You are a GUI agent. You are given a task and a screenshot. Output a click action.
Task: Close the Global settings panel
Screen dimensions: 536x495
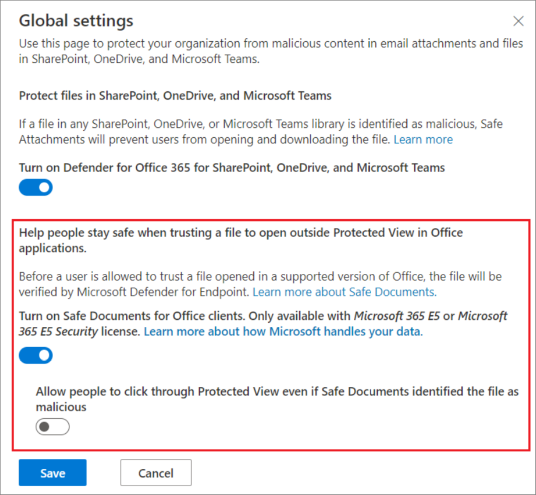(518, 21)
